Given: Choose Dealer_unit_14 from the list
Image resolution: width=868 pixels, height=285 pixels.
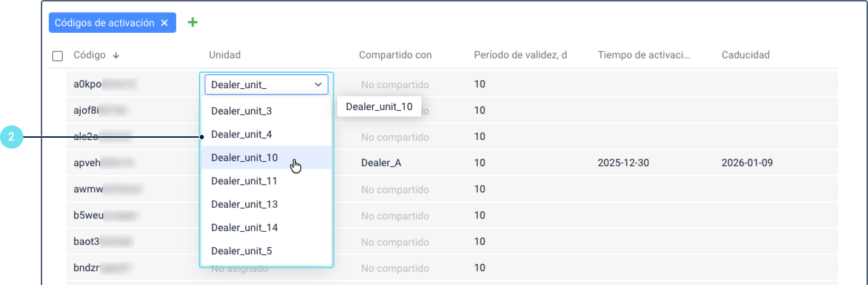Looking at the screenshot, I should pos(267,227).
